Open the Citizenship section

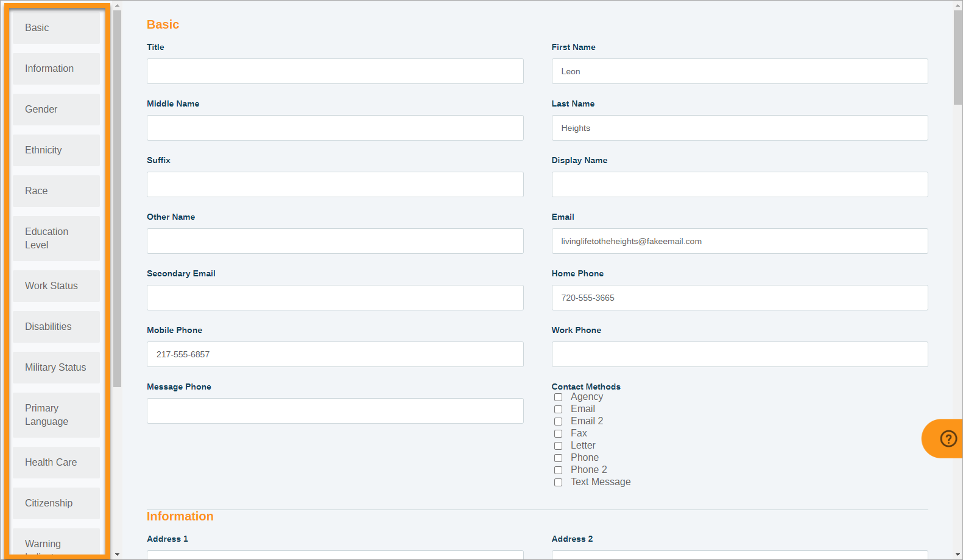(56, 503)
